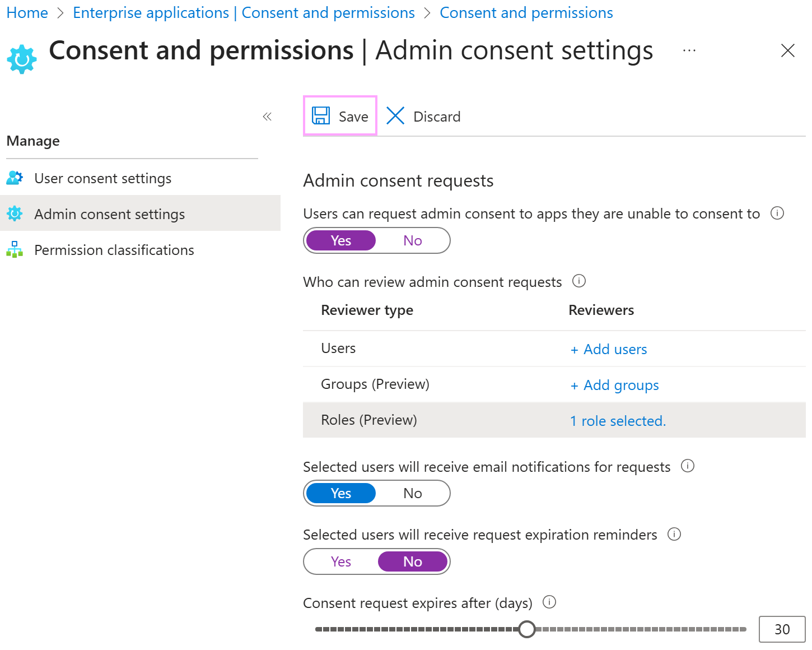Click info icon beside email notifications setting
Viewport: 812px width, 650px height.
point(687,466)
